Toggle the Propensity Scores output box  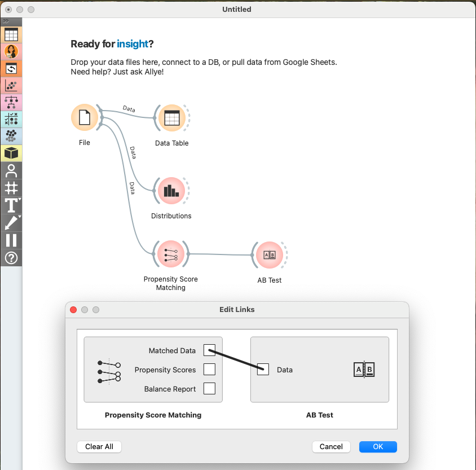209,370
